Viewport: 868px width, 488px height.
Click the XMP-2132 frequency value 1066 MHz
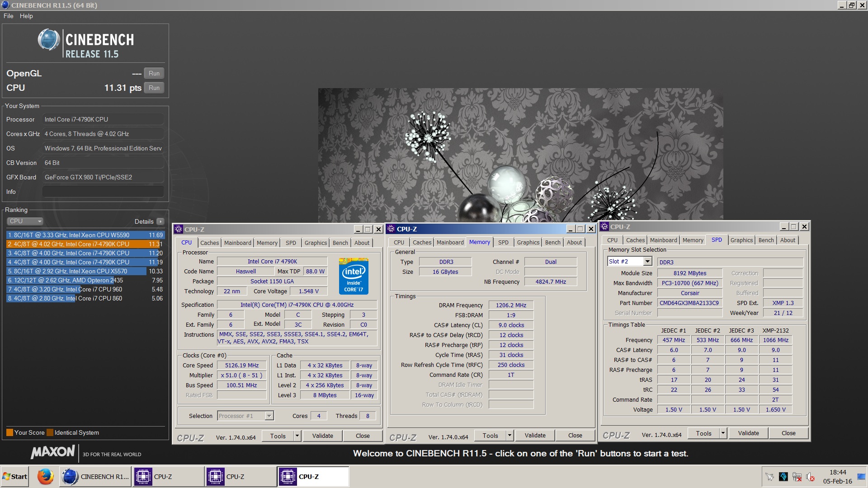[x=775, y=340]
